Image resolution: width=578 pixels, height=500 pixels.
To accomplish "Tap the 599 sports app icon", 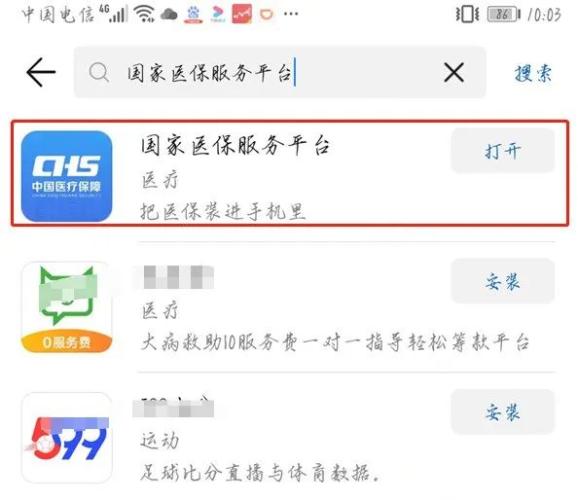I will [x=66, y=438].
